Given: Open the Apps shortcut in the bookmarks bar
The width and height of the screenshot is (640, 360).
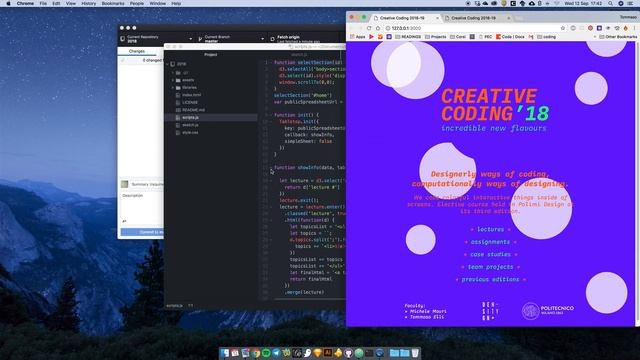Looking at the screenshot, I should point(358,37).
